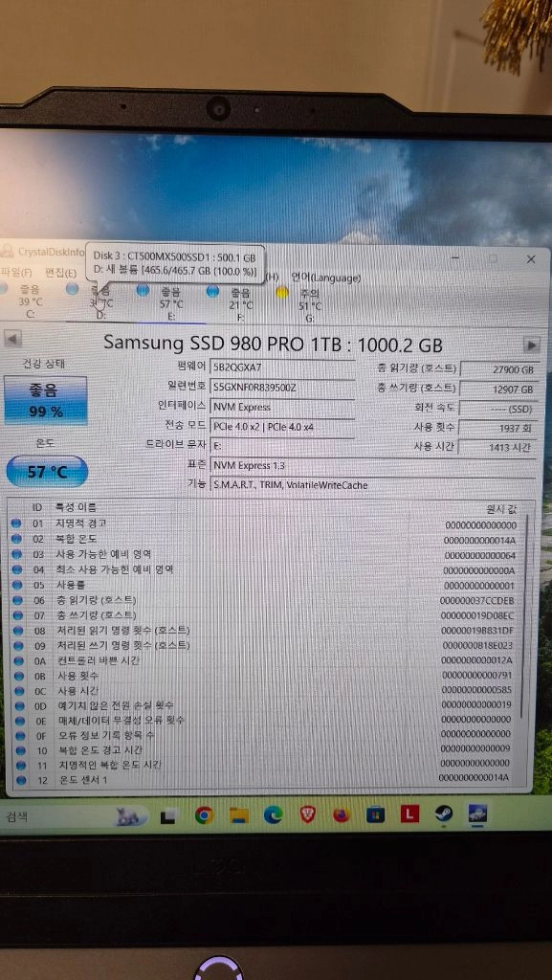Click the NVM Express 1.3 standard field
The height and width of the screenshot is (980, 552).
[x=373, y=466]
